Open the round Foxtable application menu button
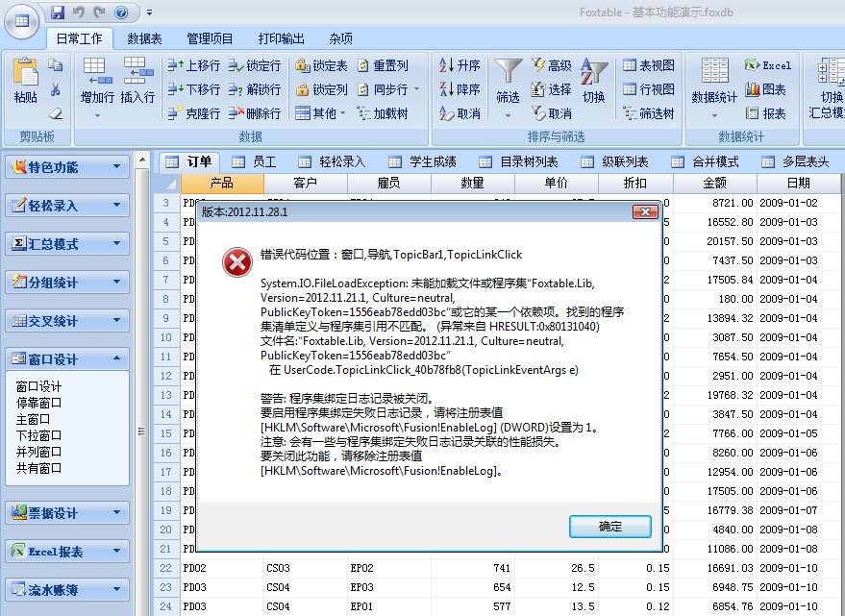Image resolution: width=845 pixels, height=616 pixels. click(x=21, y=21)
